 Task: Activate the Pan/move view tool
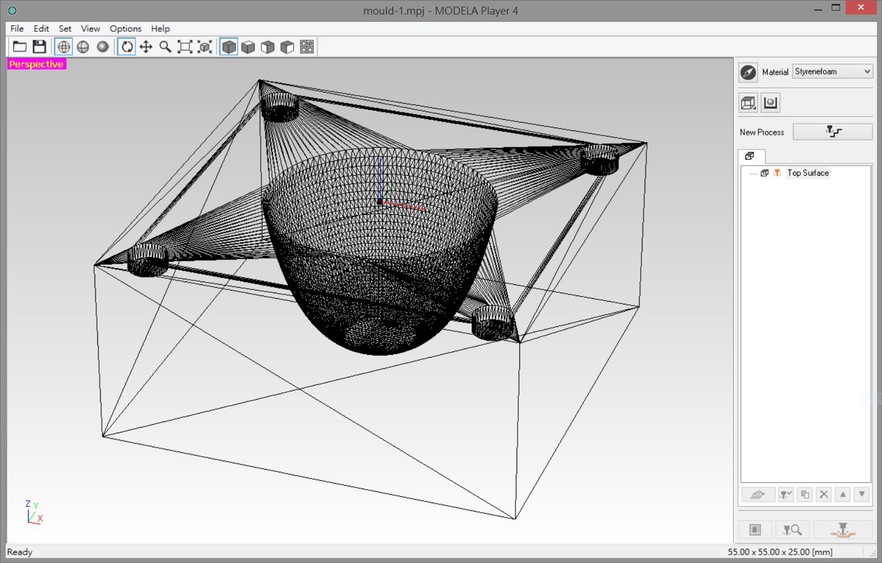click(x=146, y=47)
